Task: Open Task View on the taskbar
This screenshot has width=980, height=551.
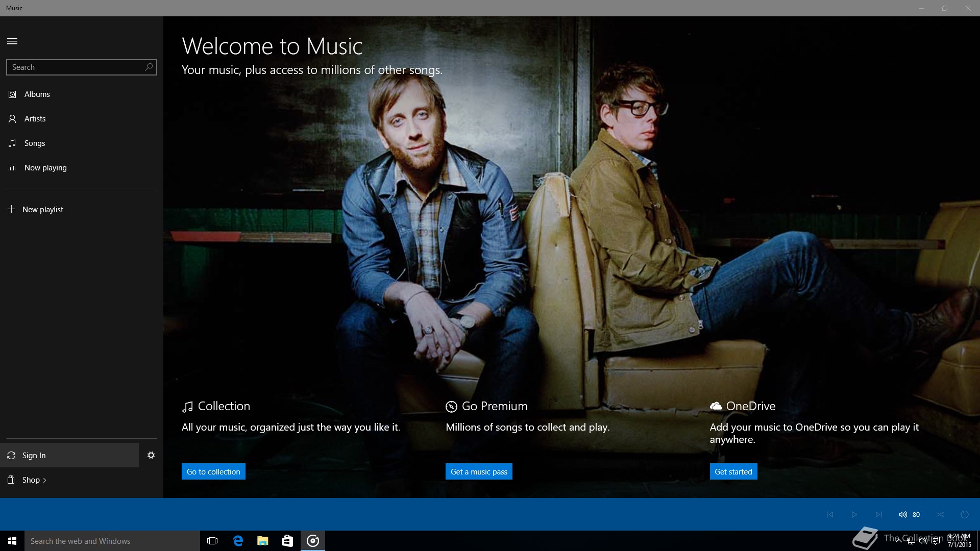Action: (x=212, y=541)
